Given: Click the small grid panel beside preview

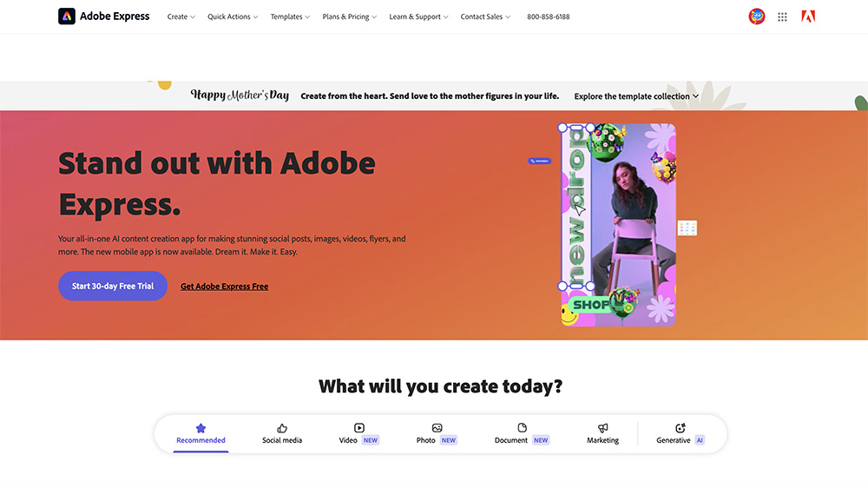Looking at the screenshot, I should (x=687, y=228).
